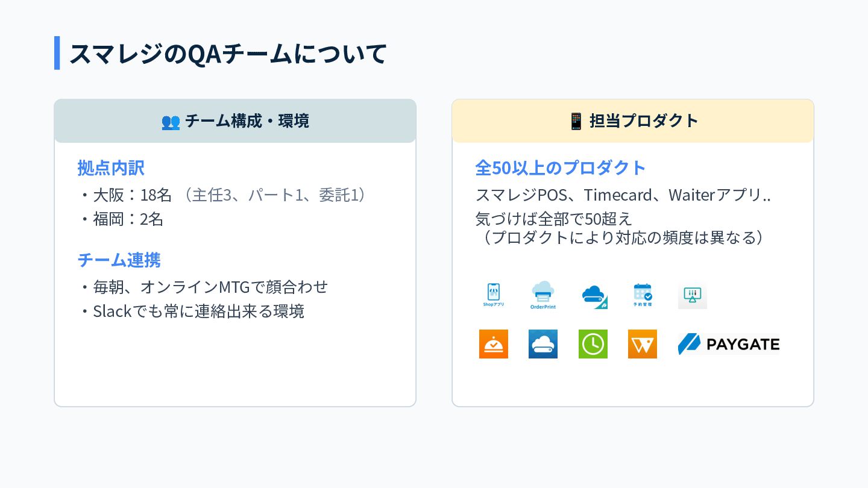
Task: Click the smartphone emoji beside 担当プロダクト
Action: [x=576, y=121]
